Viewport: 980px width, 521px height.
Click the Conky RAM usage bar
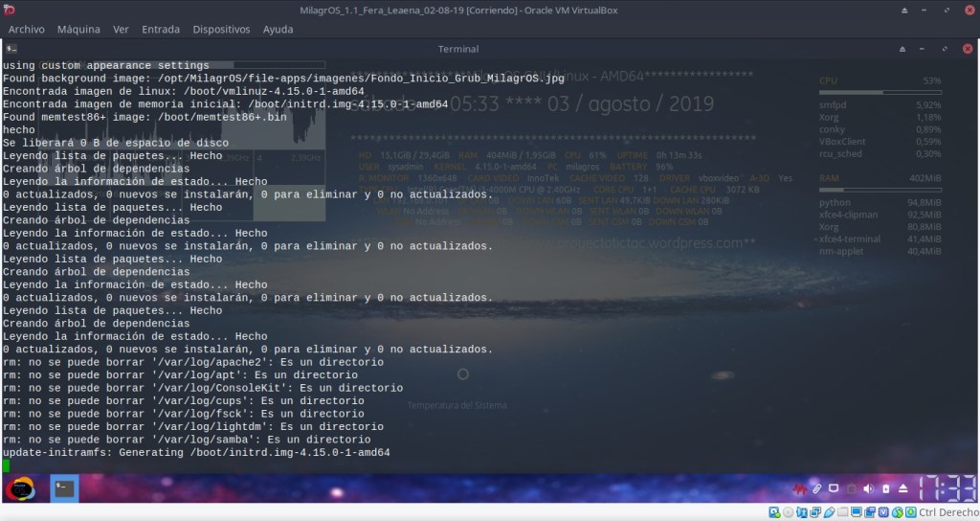click(880, 191)
